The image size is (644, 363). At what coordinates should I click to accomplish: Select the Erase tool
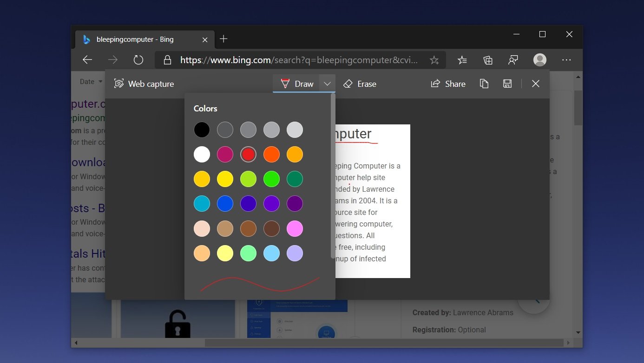point(360,84)
